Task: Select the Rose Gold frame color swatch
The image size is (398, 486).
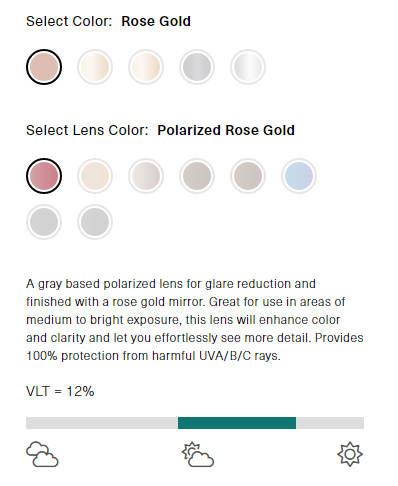Action: [44, 67]
